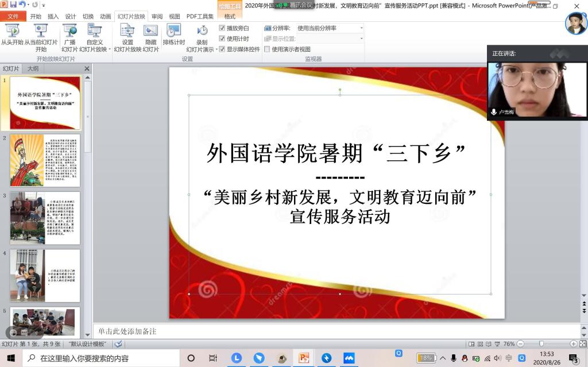Screen dimensions: 588x367
Task: Click 设置幻灯片放映 setup icon
Action: [x=127, y=32]
